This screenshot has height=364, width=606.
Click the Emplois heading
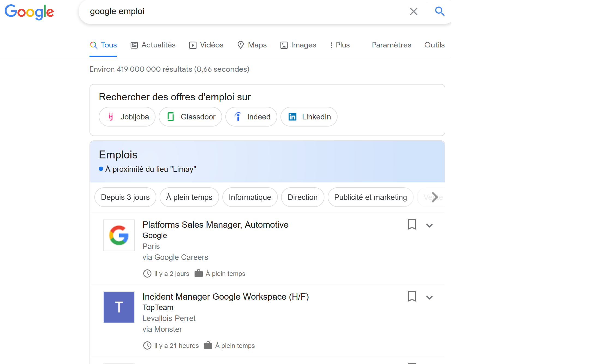[x=118, y=155]
